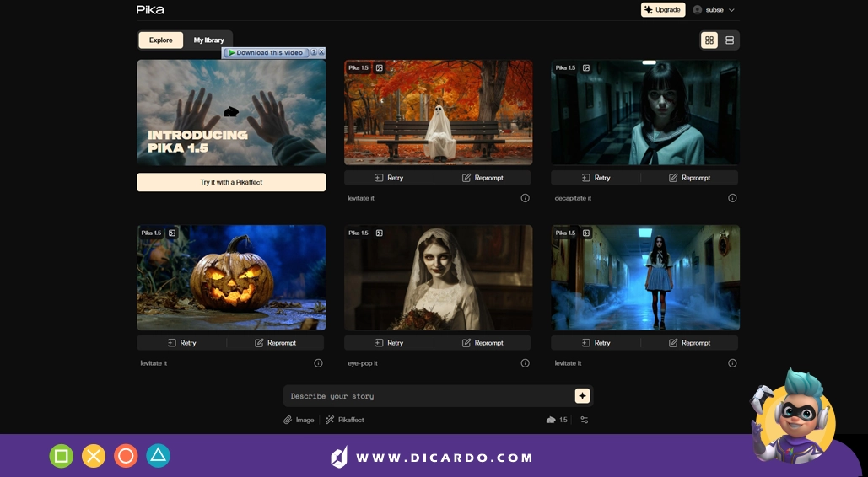
Task: Show info for eye-pop it video
Action: [525, 363]
